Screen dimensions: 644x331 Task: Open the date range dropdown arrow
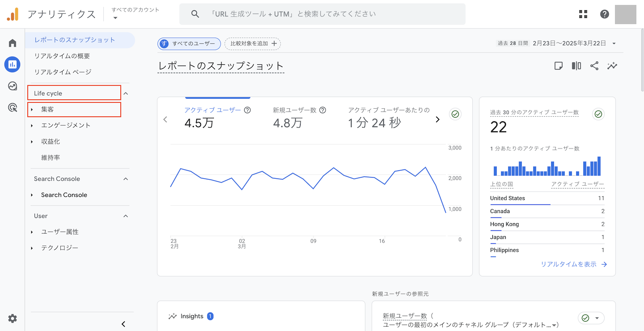click(x=614, y=43)
